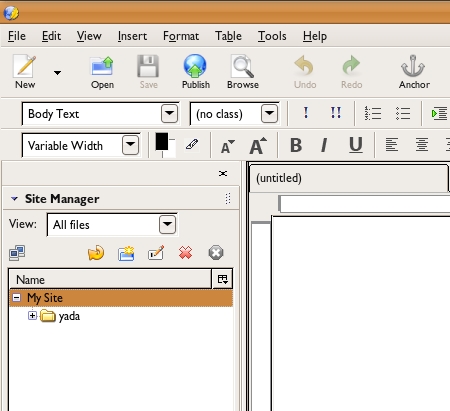Click the Name column header

[x=111, y=279]
